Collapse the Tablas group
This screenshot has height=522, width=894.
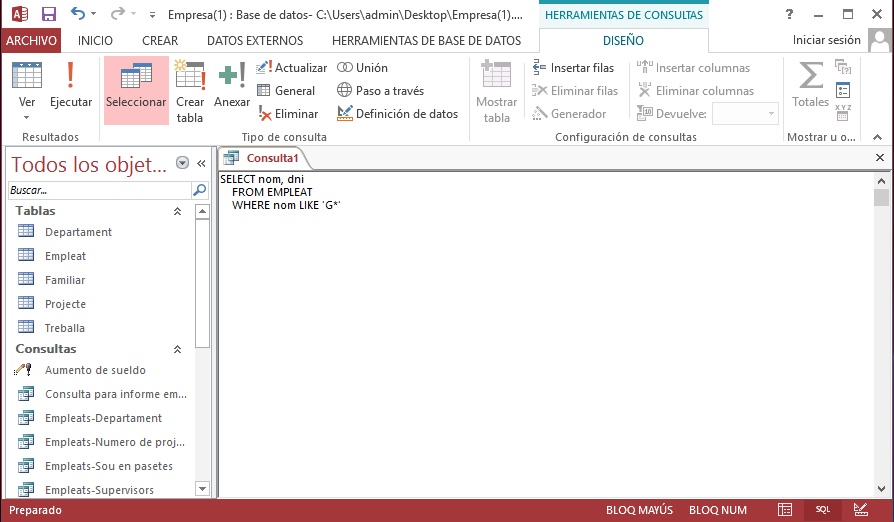[177, 211]
